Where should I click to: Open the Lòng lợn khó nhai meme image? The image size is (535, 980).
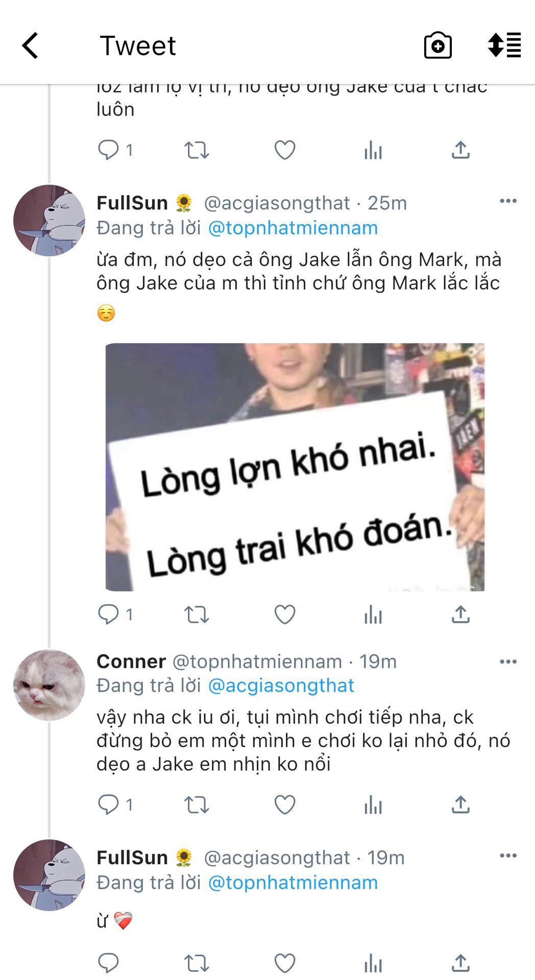pos(295,467)
